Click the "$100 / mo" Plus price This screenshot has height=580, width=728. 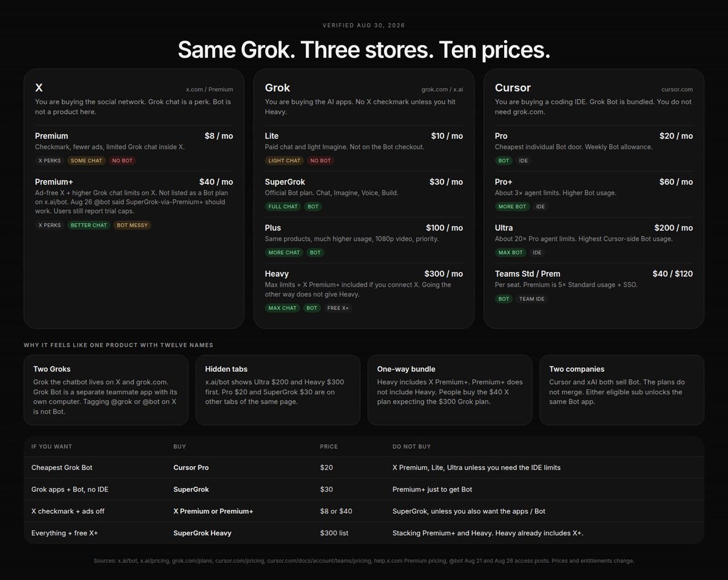pyautogui.click(x=444, y=228)
